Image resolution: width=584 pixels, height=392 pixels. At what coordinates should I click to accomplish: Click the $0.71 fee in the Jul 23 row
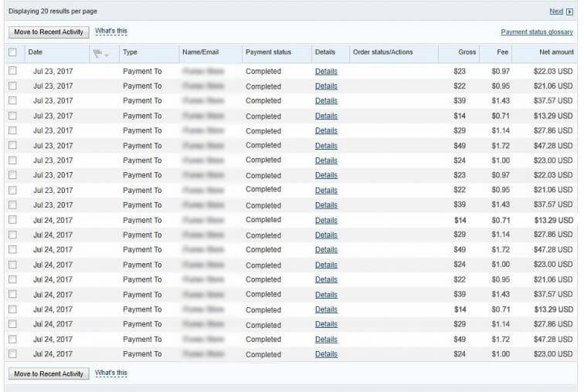click(501, 116)
